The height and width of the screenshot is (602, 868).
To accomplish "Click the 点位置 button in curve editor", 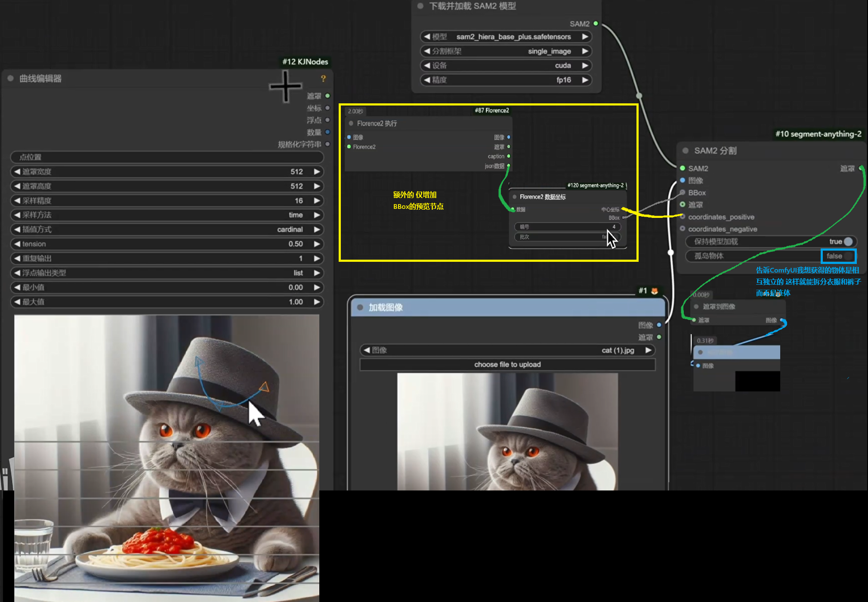I will point(167,157).
